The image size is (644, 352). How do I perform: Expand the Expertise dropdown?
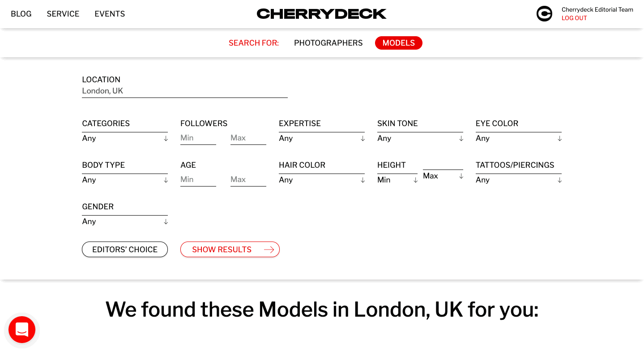click(x=321, y=138)
